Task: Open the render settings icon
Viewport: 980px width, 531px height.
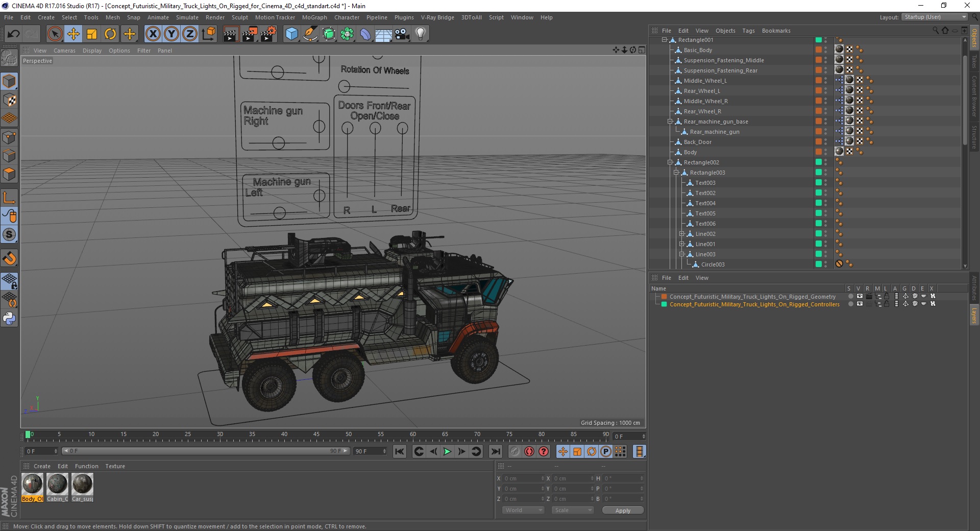Action: tap(268, 34)
